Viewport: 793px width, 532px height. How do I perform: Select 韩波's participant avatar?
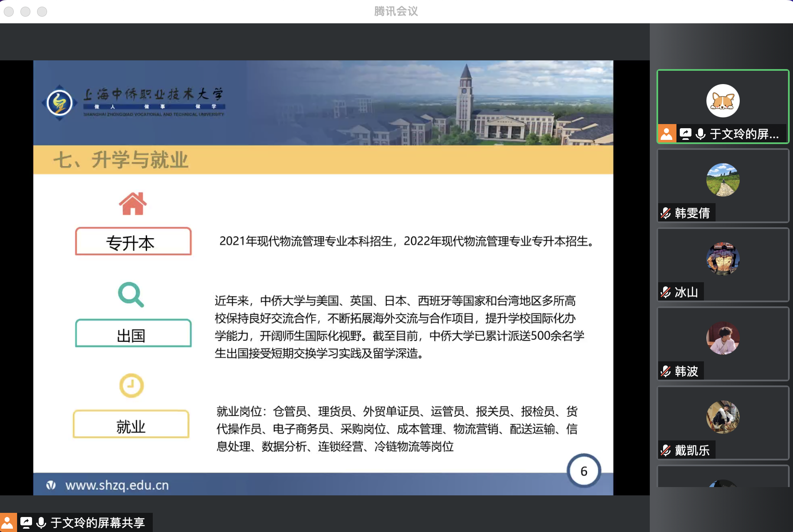723,338
